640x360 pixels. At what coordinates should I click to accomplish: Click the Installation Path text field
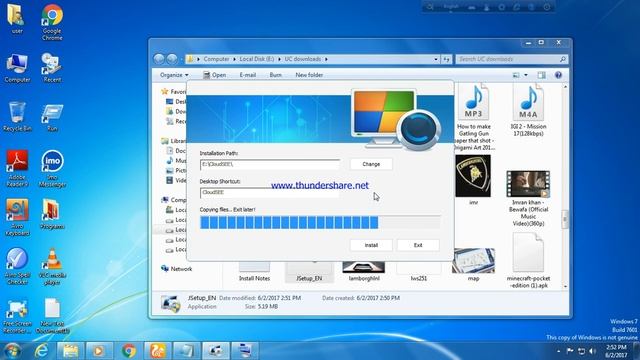pyautogui.click(x=270, y=164)
